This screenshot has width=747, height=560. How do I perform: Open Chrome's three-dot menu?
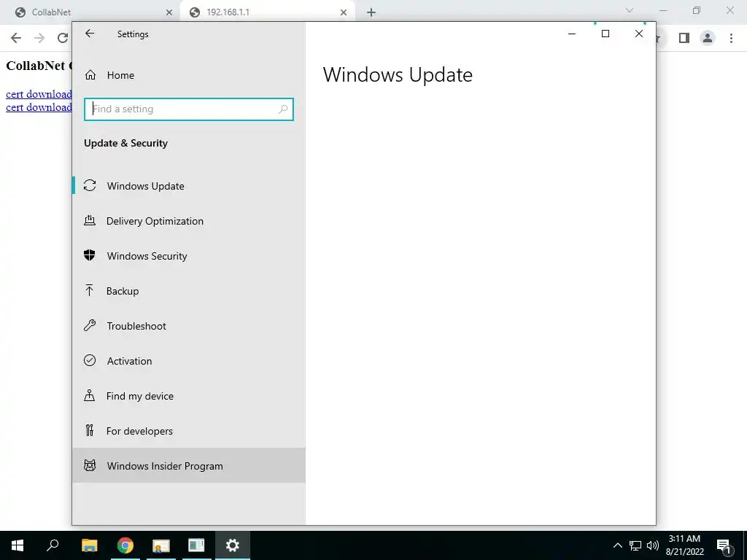click(731, 38)
